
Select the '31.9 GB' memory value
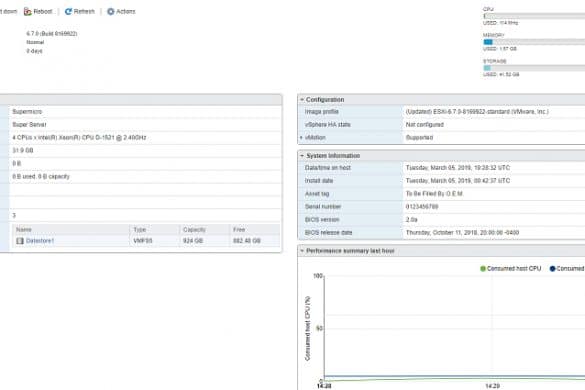23,150
